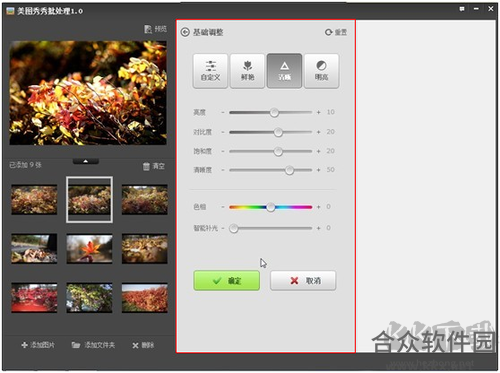Click the 色相 value 0
Image resolution: width=500 pixels, height=373 pixels.
[x=328, y=207]
